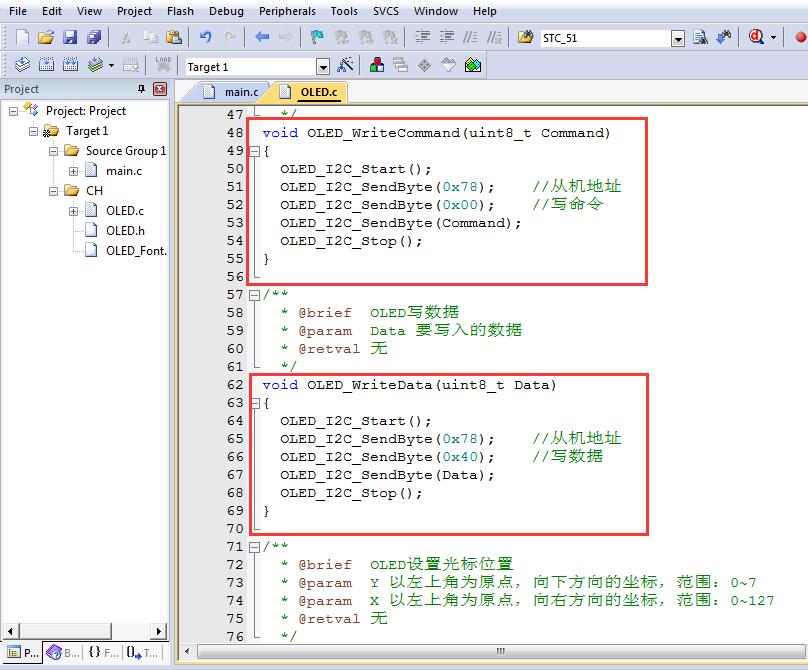Click inside the STC_51 search field
808x670 pixels.
click(x=605, y=38)
